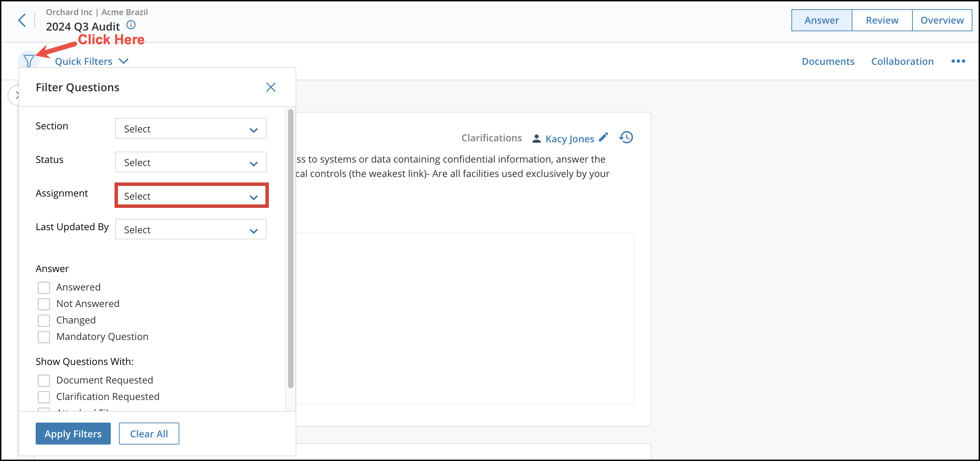Open the info icon next to 2024 Q3 Audit
The height and width of the screenshot is (461, 980).
(131, 25)
